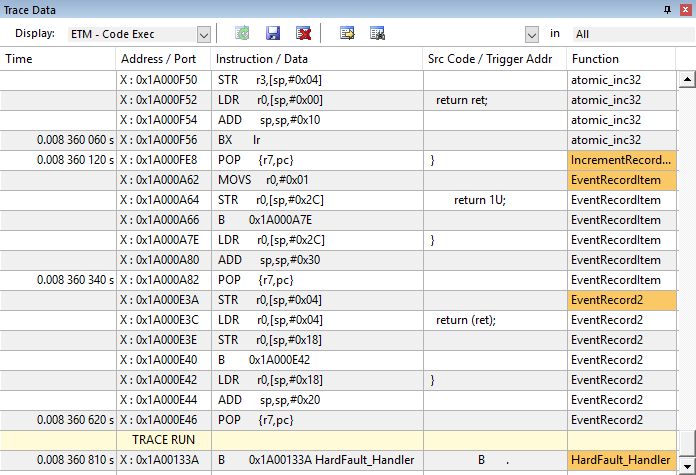Click 'B 0x1A000A7E' branch instruction
The image size is (696, 475).
pos(265,220)
